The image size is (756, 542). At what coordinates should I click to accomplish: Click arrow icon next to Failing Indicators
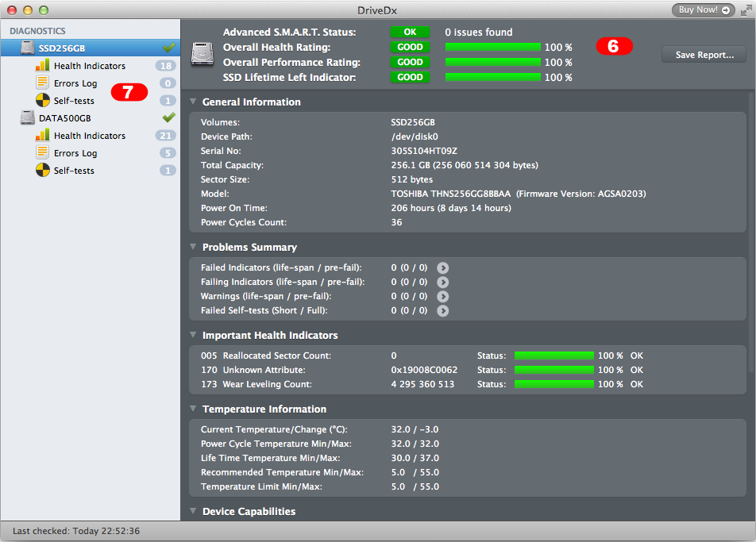coord(442,283)
